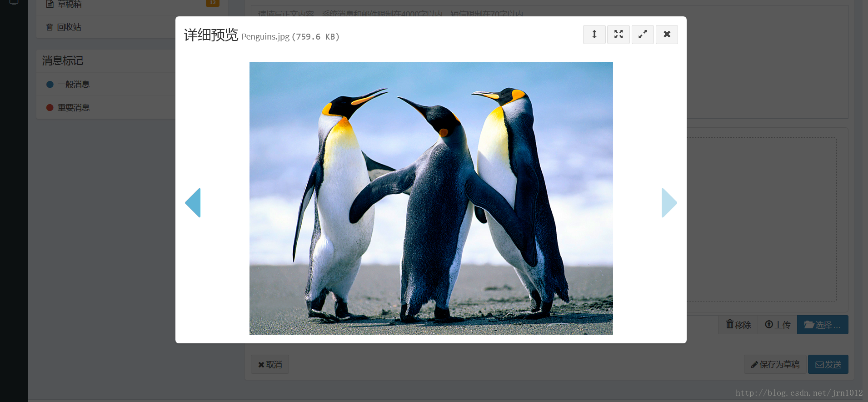The width and height of the screenshot is (868, 402).
Task: Toggle borderless mode with the vertical arrows button
Action: (594, 35)
